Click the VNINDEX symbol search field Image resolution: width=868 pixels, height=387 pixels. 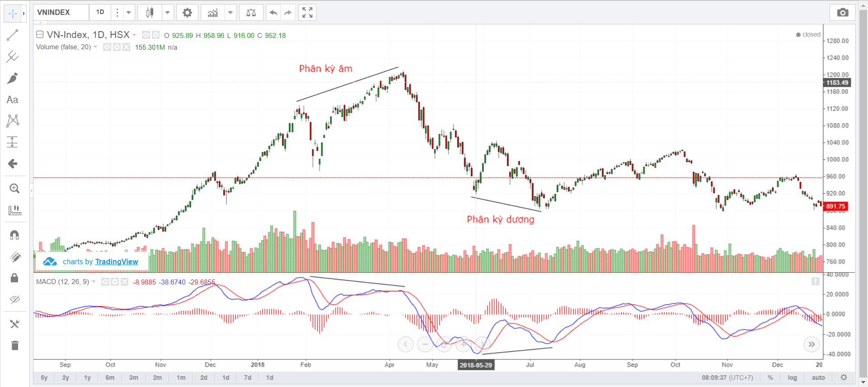pyautogui.click(x=61, y=12)
